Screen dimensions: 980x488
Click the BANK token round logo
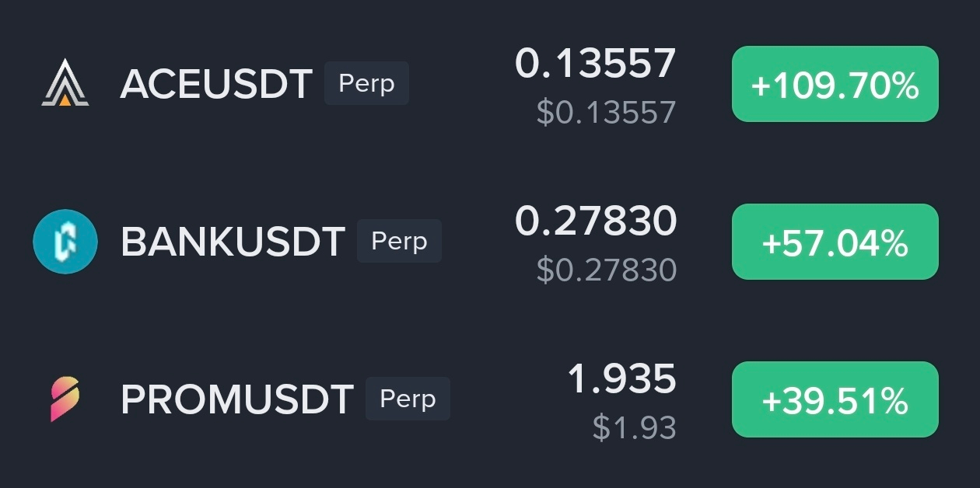[65, 242]
